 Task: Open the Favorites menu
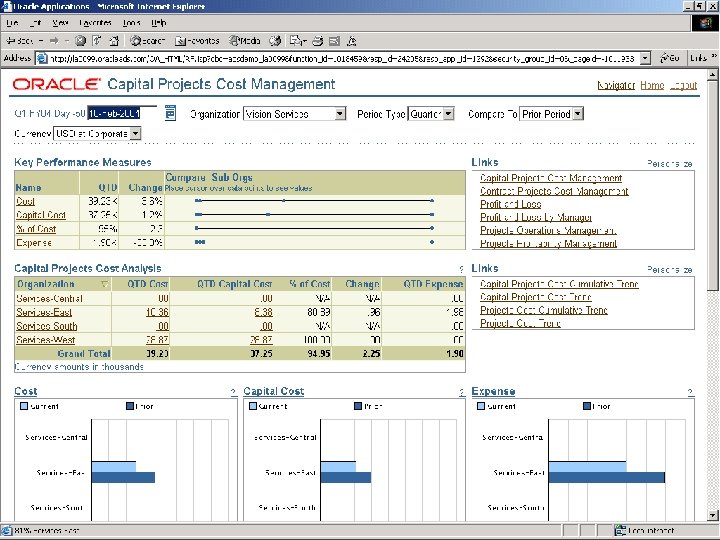(96, 23)
